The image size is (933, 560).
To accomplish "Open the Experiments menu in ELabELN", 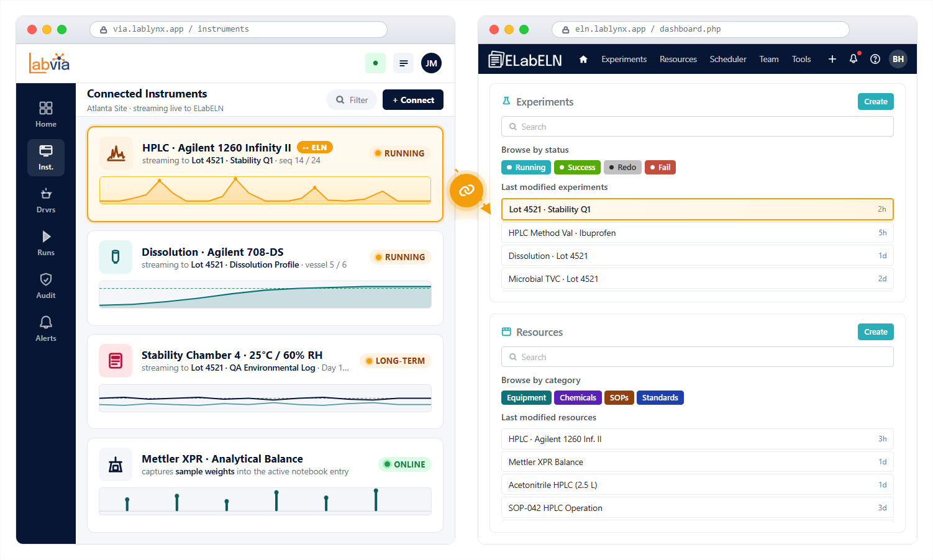I will [624, 59].
